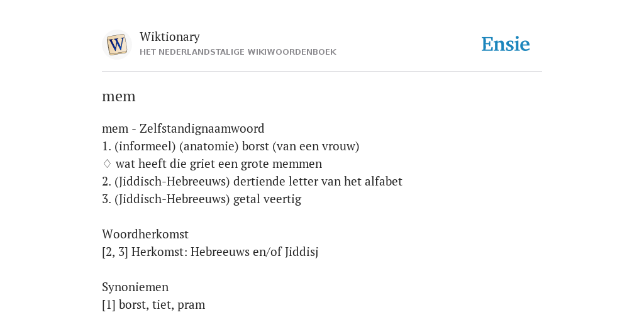The width and height of the screenshot is (644, 322).
Task: Open the Ensie logo link
Action: [506, 44]
